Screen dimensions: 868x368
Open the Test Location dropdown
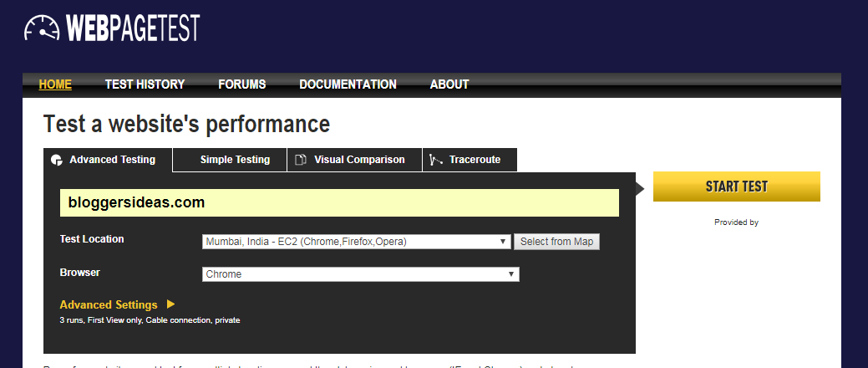(x=357, y=242)
